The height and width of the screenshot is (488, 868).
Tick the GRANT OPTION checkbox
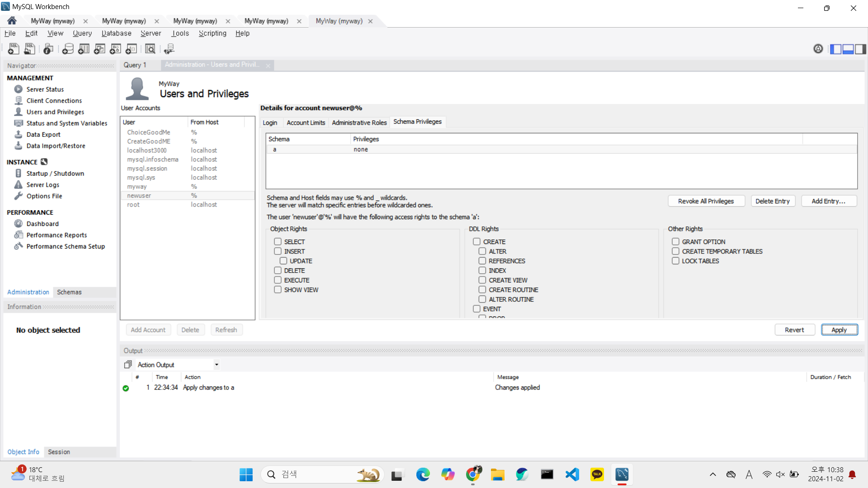(675, 242)
